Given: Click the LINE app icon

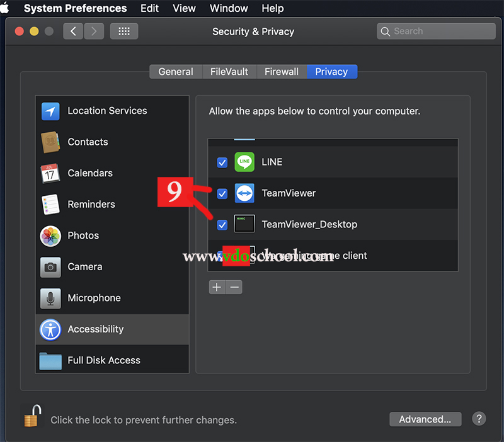Looking at the screenshot, I should 244,162.
